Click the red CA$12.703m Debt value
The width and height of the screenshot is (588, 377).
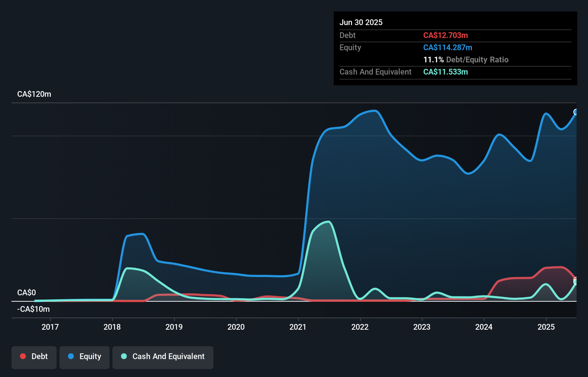[445, 35]
